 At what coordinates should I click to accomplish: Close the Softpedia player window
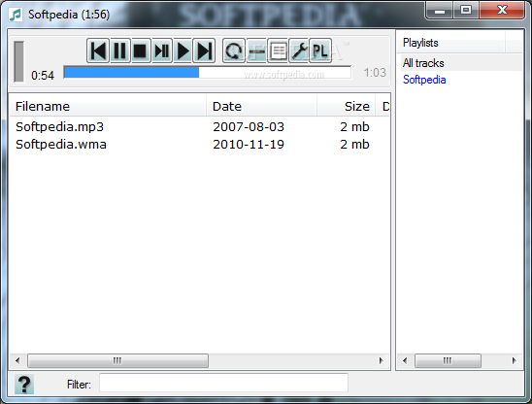coord(502,10)
